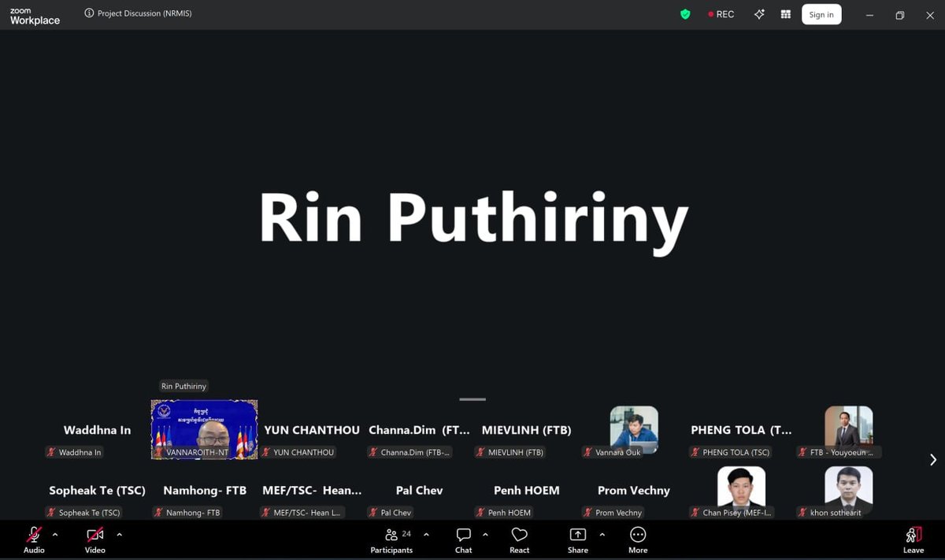Open the Participants panel
This screenshot has width=945, height=560.
[392, 540]
